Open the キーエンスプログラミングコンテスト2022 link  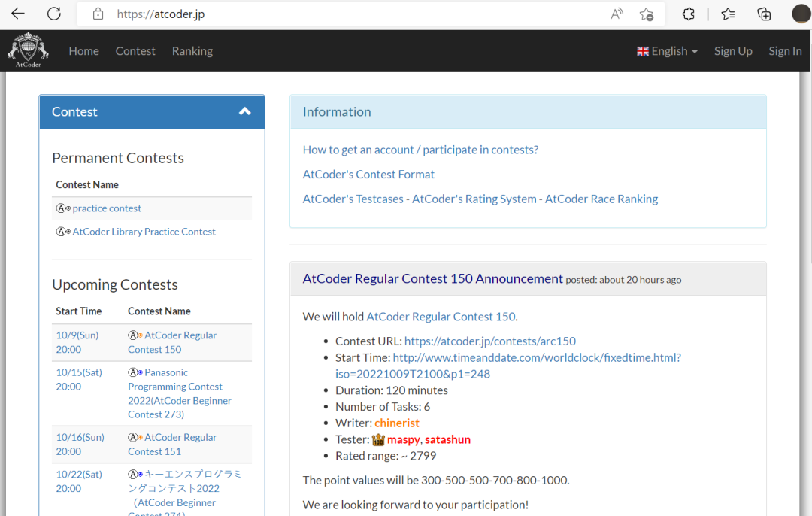pyautogui.click(x=185, y=492)
